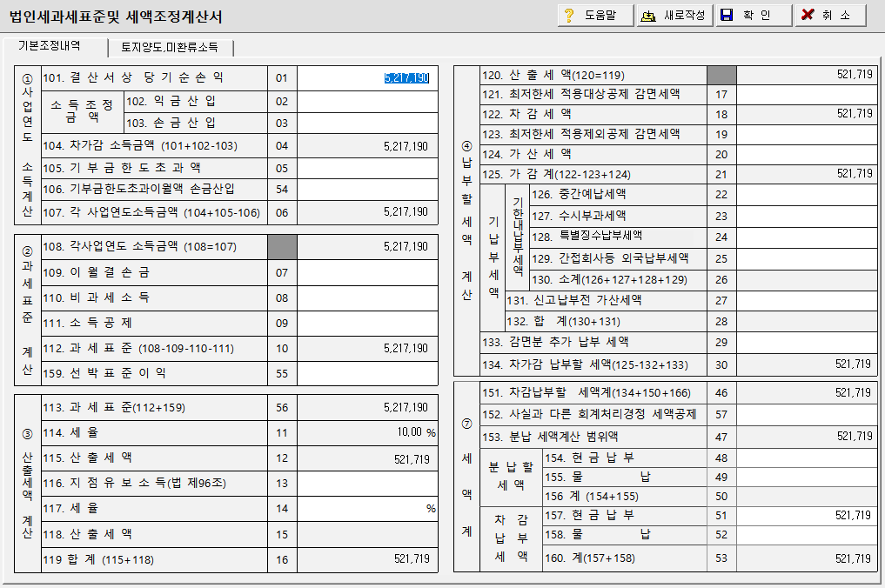The width and height of the screenshot is (885, 588).
Task: Select the 153 분납 세액계산 범위액 value
Action: [807, 436]
